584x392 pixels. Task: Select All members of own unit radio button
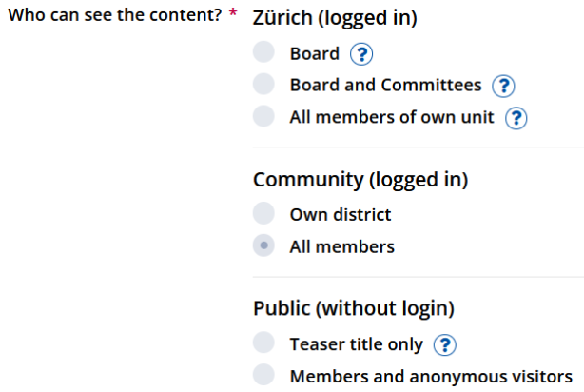263,117
